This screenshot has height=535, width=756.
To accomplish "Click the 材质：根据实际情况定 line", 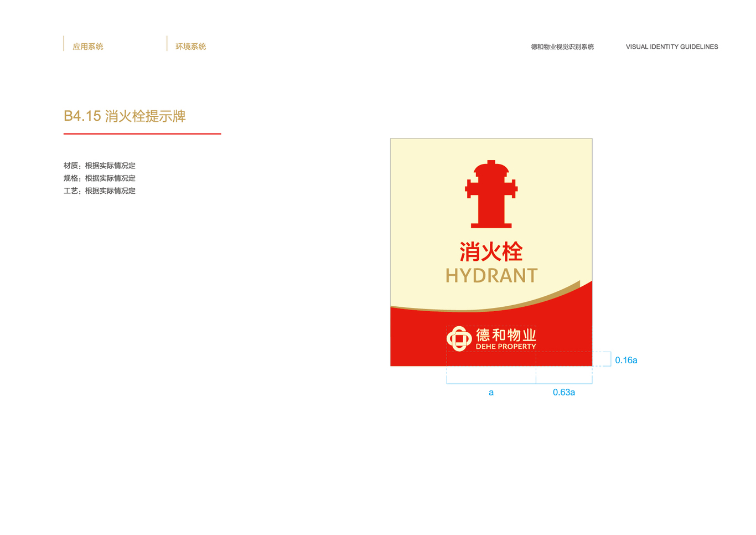I will 100,166.
